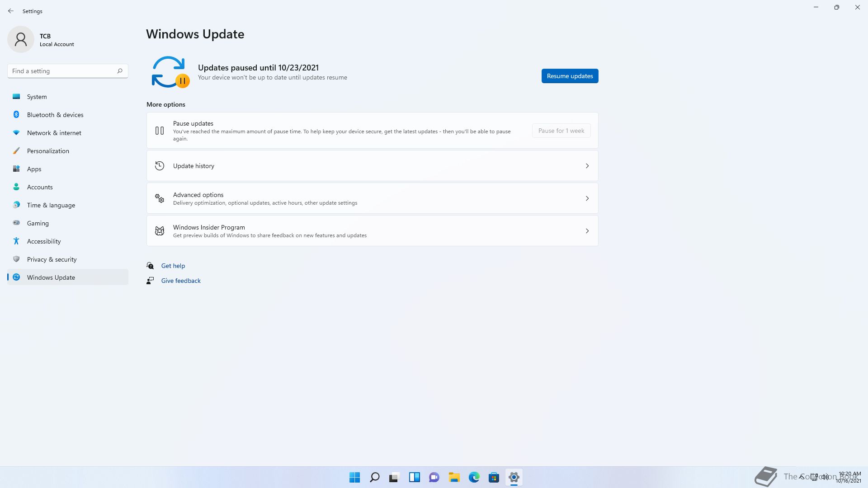Open Windows Insider Program row

click(372, 231)
